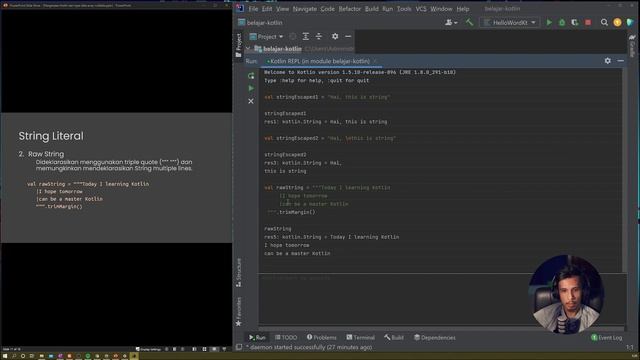Open the Event Log
The width and height of the screenshot is (640, 360).
[x=607, y=338]
